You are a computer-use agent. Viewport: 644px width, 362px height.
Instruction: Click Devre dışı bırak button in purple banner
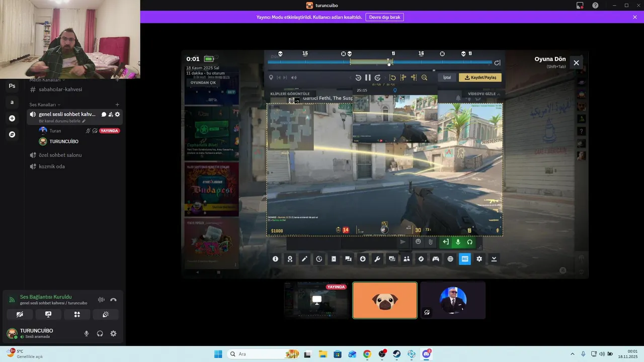point(385,17)
